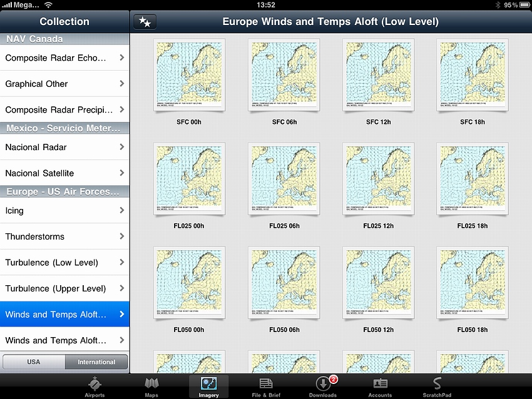Expand Nacional Radar chevron

pos(121,147)
